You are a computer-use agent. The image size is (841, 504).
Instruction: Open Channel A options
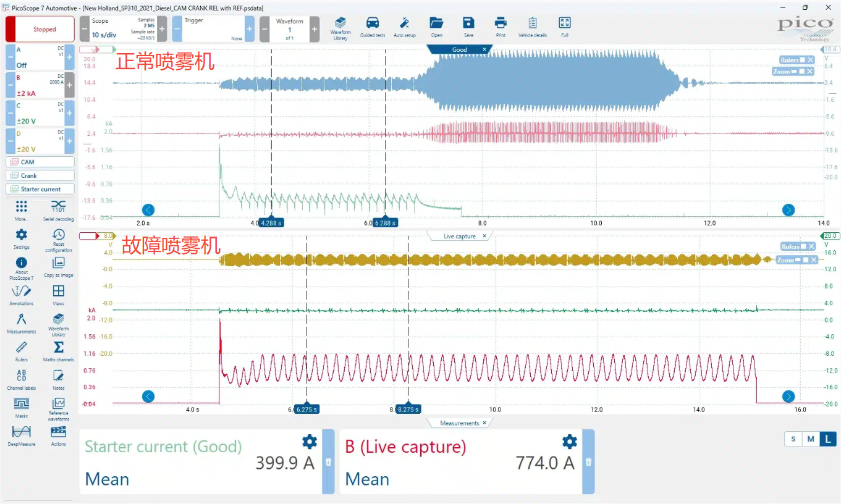40,57
